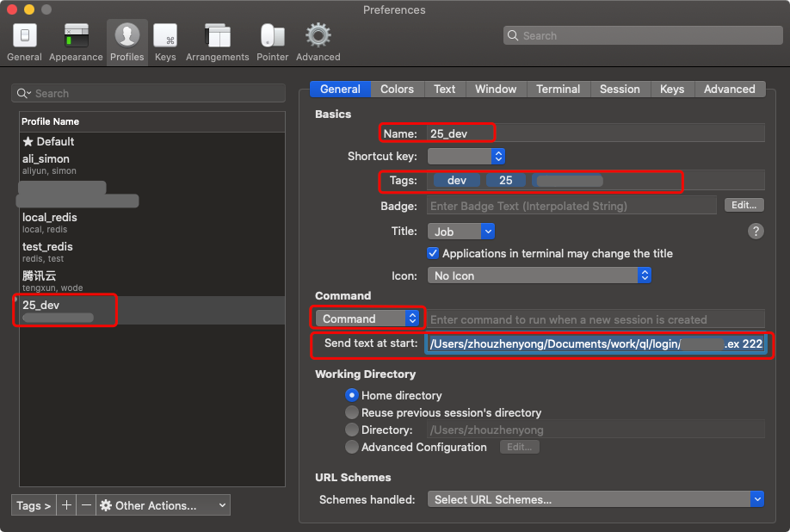Click the Directory path field

[x=596, y=430]
